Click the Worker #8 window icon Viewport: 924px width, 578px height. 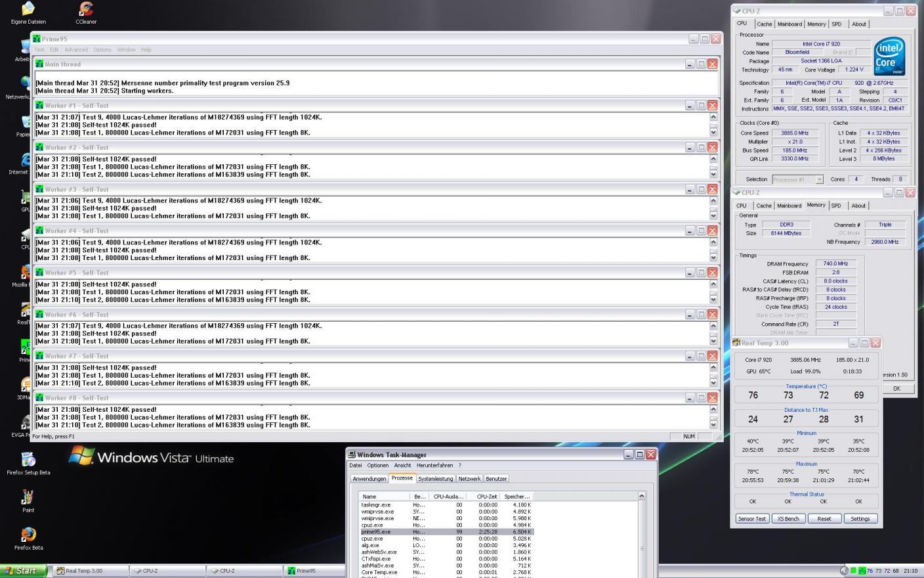[39, 397]
